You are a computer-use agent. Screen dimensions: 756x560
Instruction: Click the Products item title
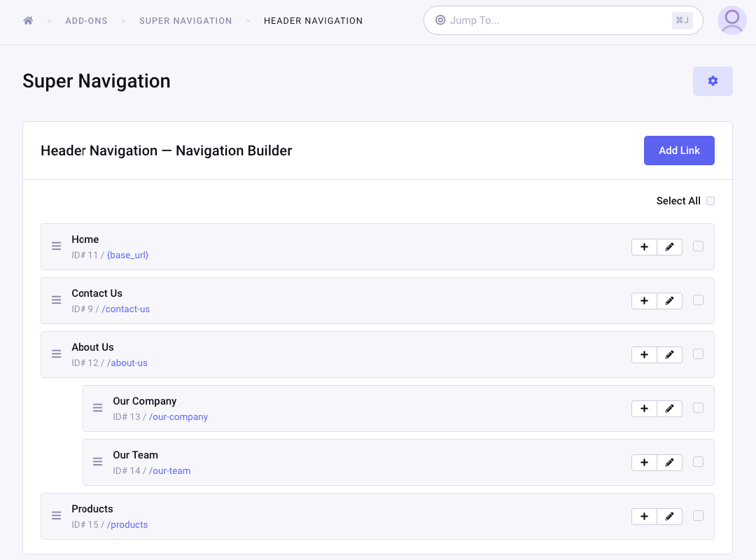click(x=92, y=509)
